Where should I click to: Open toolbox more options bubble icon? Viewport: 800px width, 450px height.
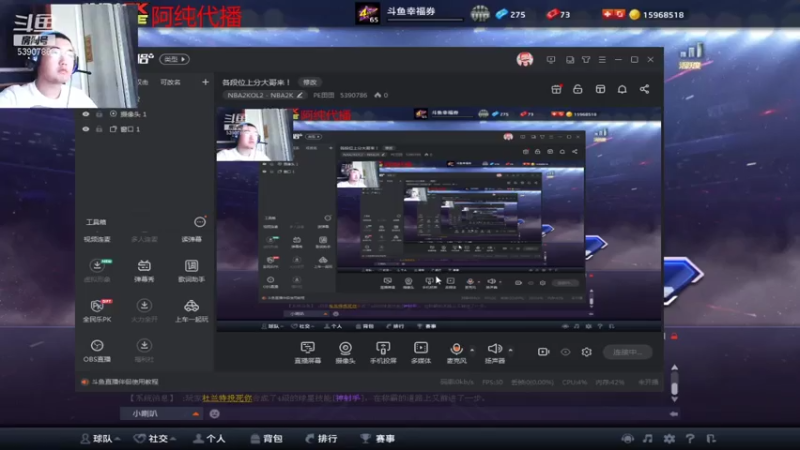[x=200, y=221]
